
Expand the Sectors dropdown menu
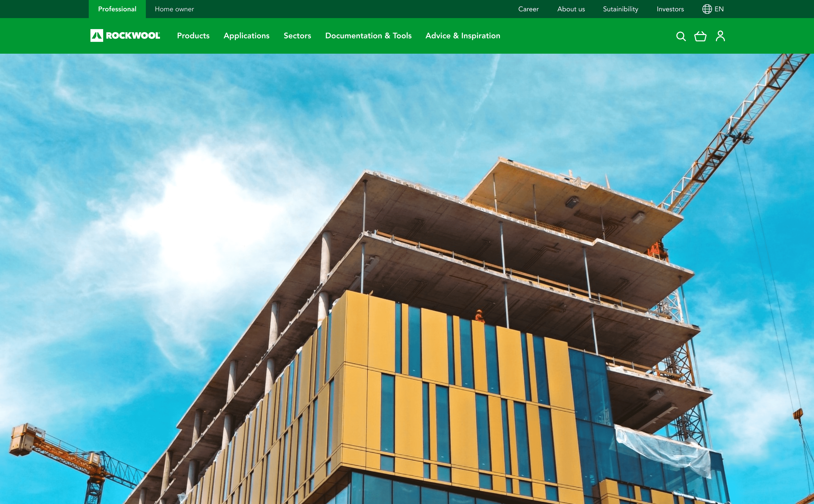pos(297,36)
